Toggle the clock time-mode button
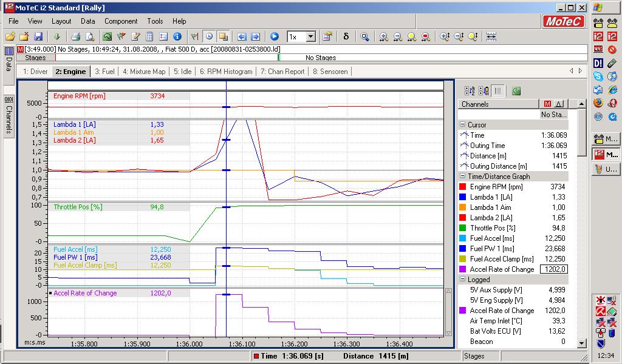Screen dimensions: 622x364 pyautogui.click(x=209, y=37)
